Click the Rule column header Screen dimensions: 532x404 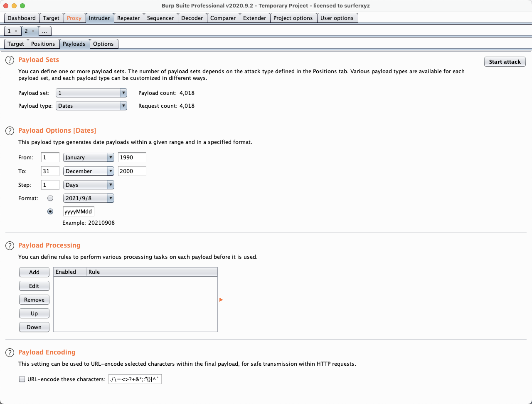click(x=152, y=272)
